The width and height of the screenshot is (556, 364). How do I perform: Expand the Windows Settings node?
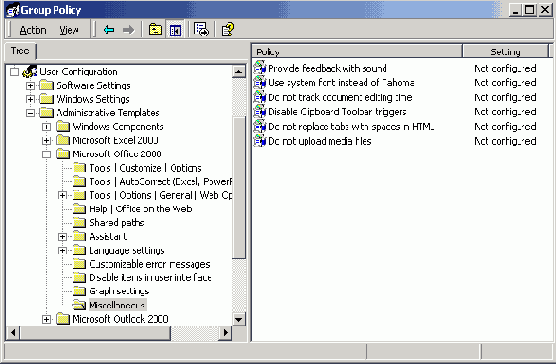30,99
